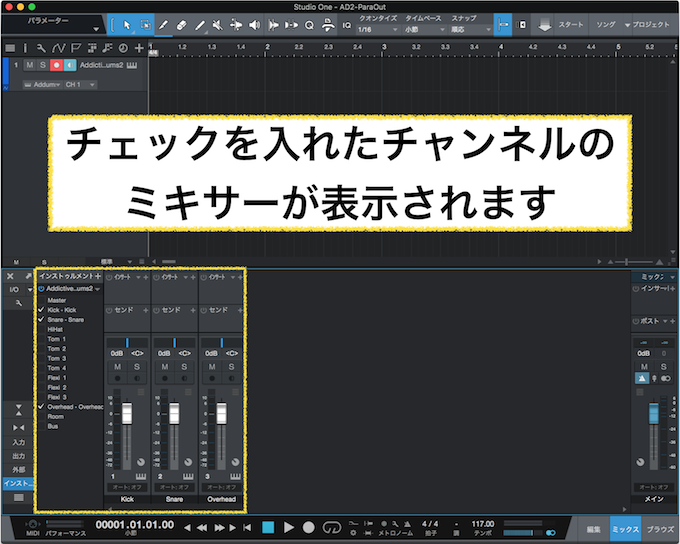This screenshot has height=544, width=680.
Task: Solo track 1 in arrangement
Action: tap(42, 65)
